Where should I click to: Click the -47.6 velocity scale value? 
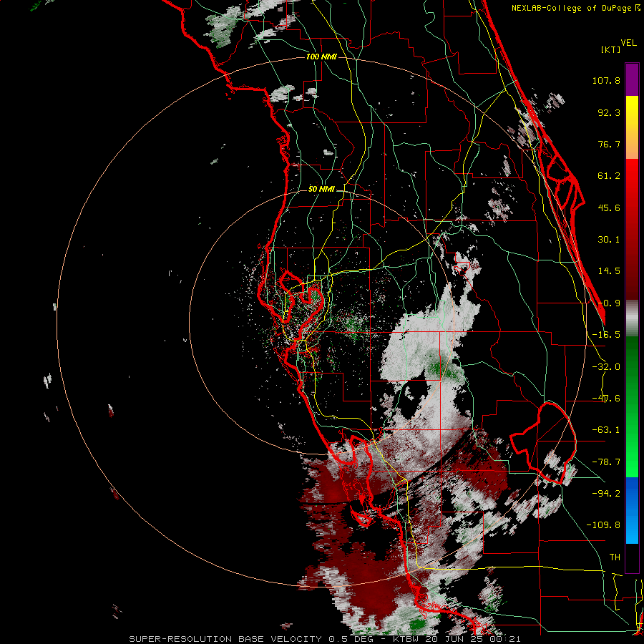606,399
